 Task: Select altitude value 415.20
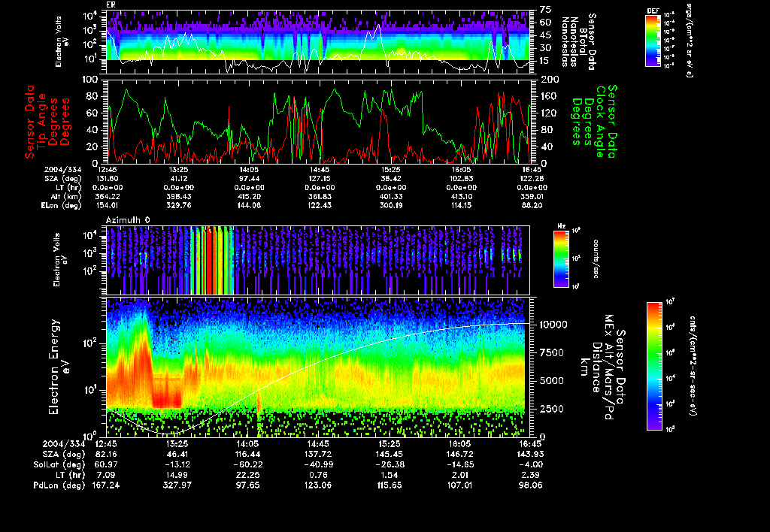coord(249,196)
